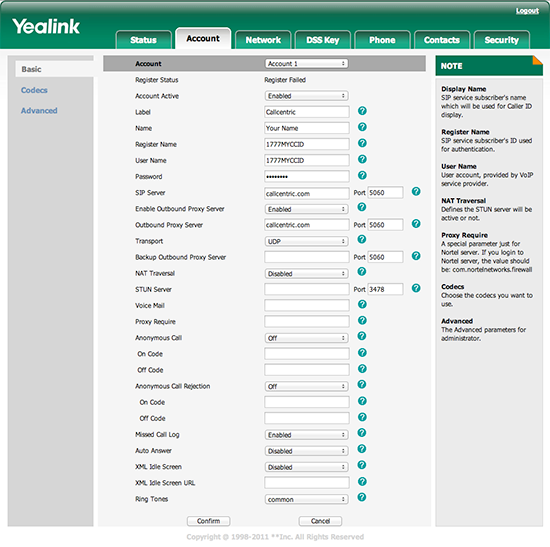The image size is (550, 547).
Task: Show Auto Answer help icon
Action: 362,449
